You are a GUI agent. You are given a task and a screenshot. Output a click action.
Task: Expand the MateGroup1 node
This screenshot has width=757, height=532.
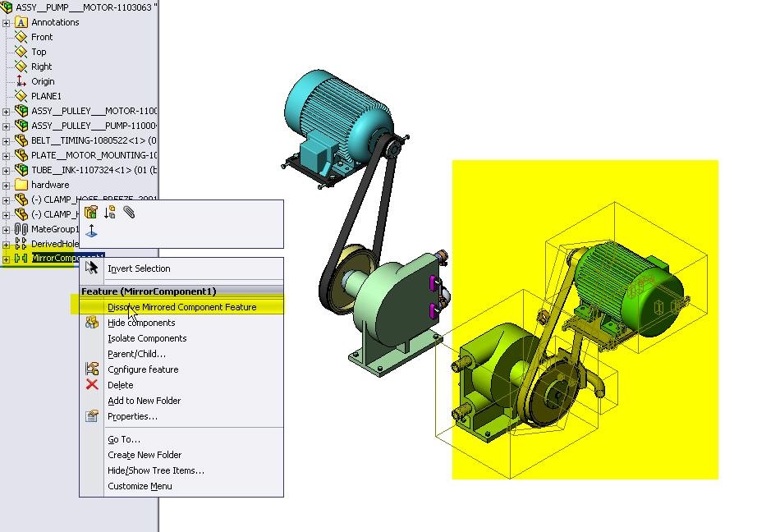[x=6, y=230]
